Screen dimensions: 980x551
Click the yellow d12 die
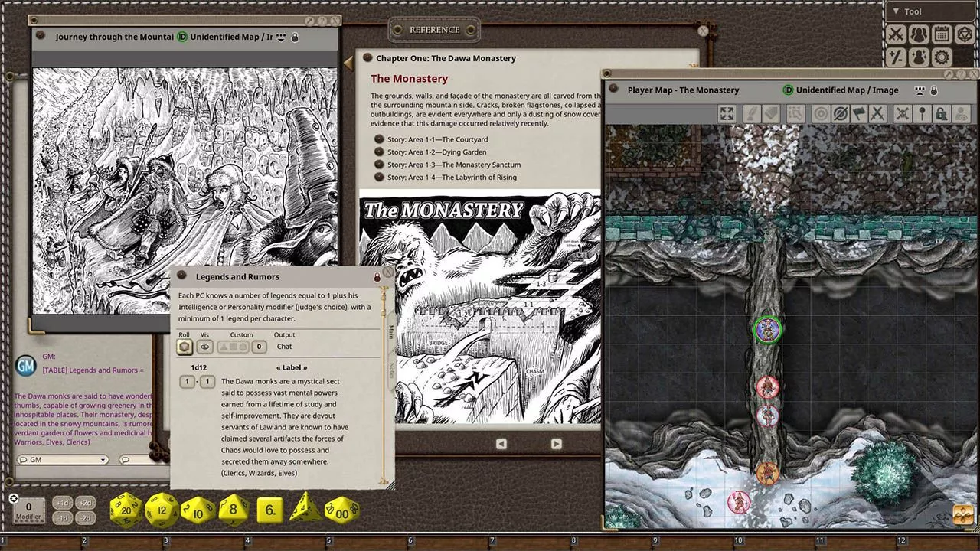coord(162,510)
